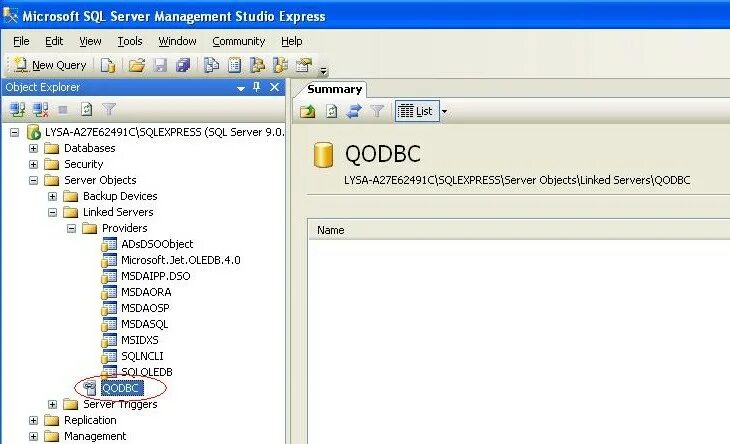Close the Object Explorer panel

pyautogui.click(x=274, y=87)
